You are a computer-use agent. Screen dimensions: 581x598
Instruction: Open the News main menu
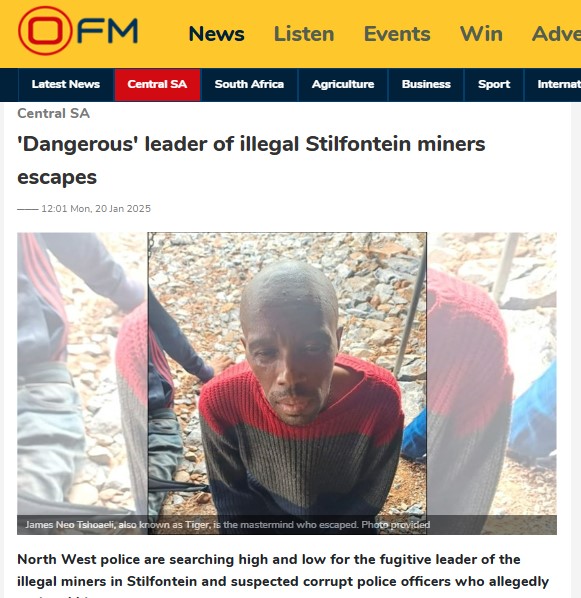[216, 34]
